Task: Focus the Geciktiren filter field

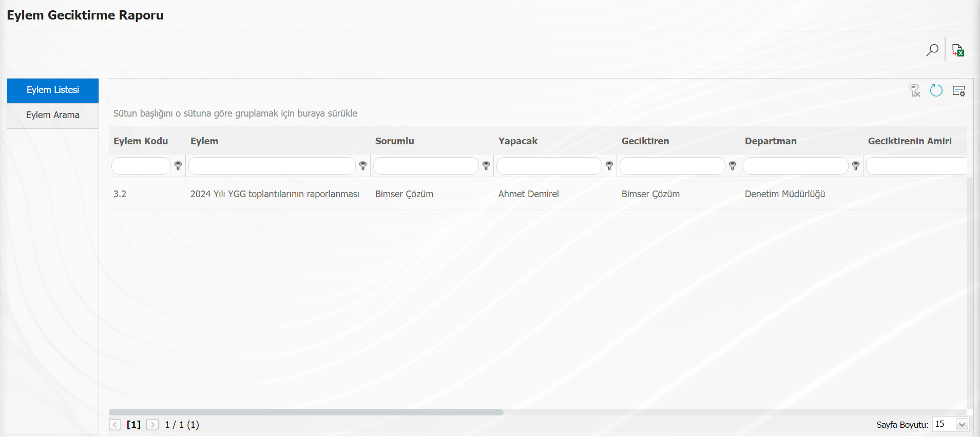Action: pyautogui.click(x=672, y=166)
